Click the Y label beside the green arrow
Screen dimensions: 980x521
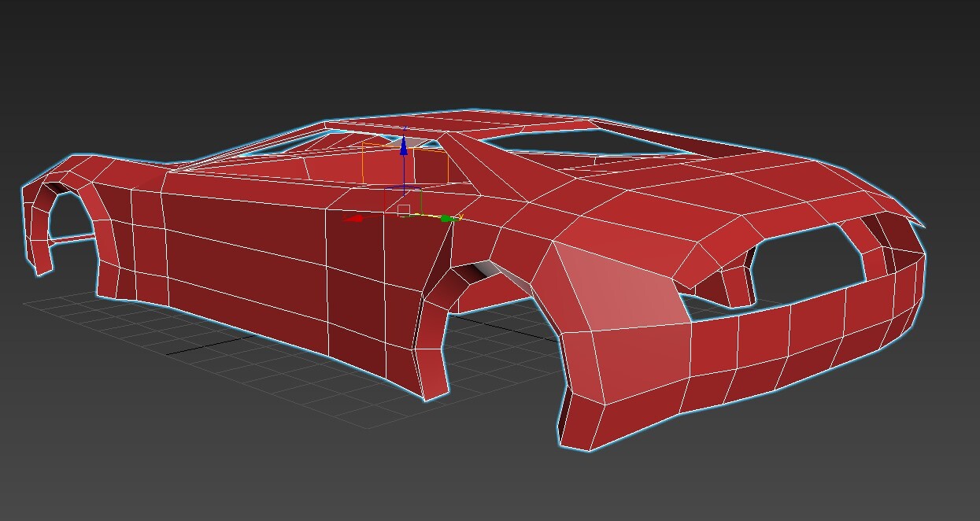pos(461,216)
